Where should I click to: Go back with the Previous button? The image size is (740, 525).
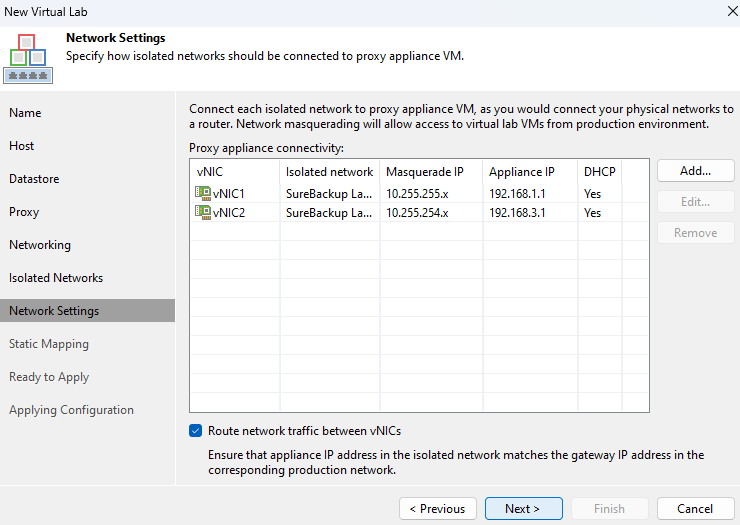[x=437, y=508]
